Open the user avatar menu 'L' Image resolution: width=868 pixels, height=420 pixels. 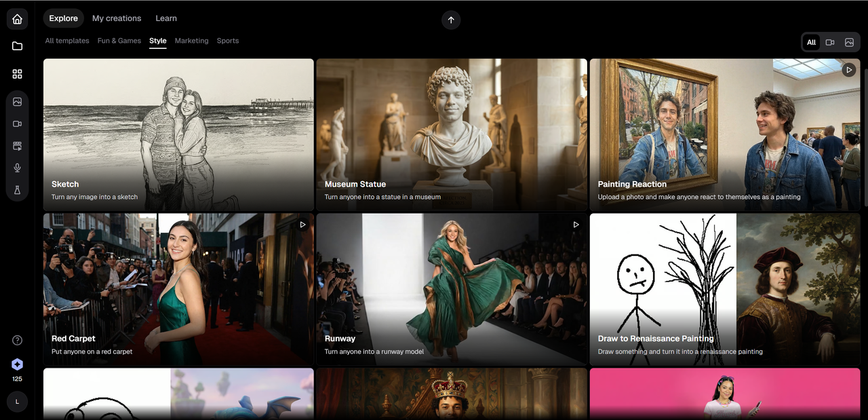click(17, 402)
